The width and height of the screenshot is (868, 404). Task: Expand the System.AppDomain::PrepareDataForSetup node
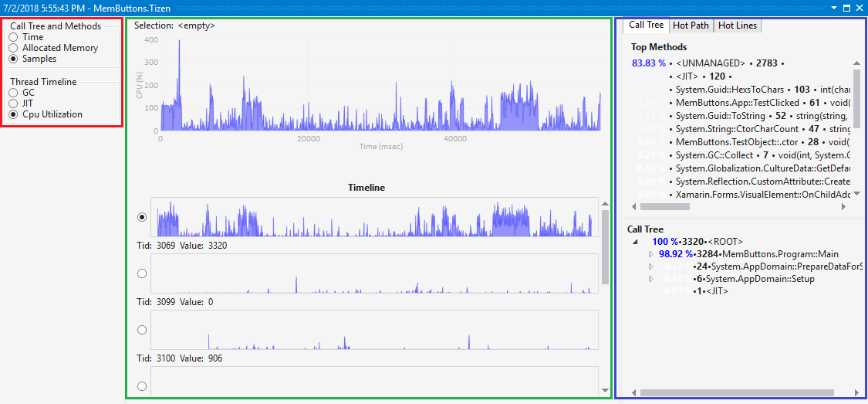(650, 267)
